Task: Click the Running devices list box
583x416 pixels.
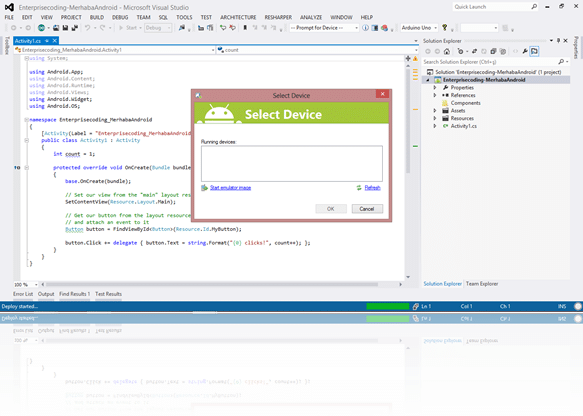Action: coord(292,164)
